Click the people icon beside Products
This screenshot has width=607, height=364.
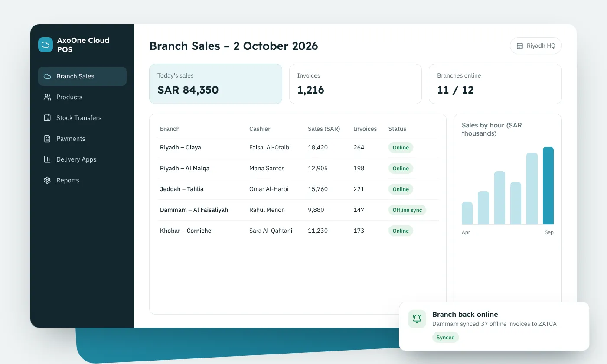tap(47, 97)
